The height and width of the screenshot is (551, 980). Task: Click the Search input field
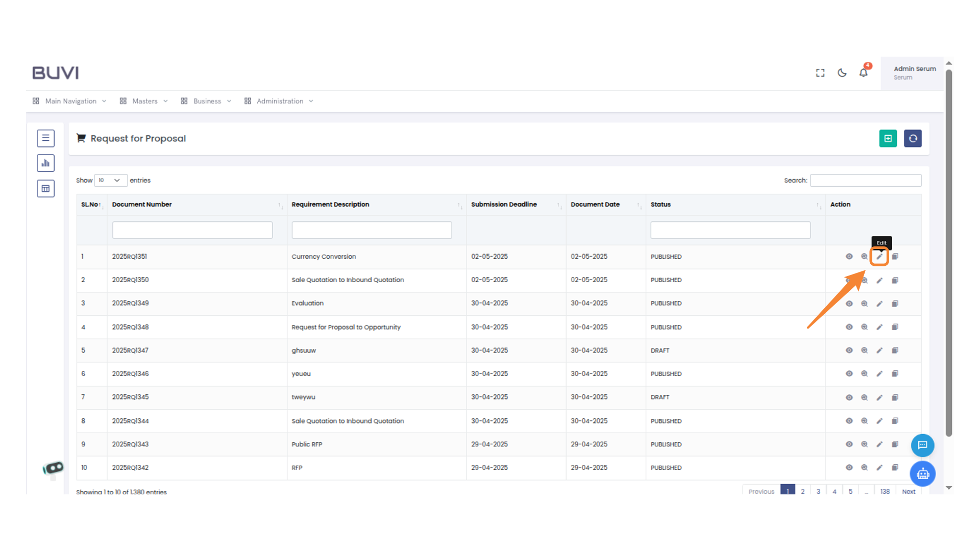(x=865, y=180)
